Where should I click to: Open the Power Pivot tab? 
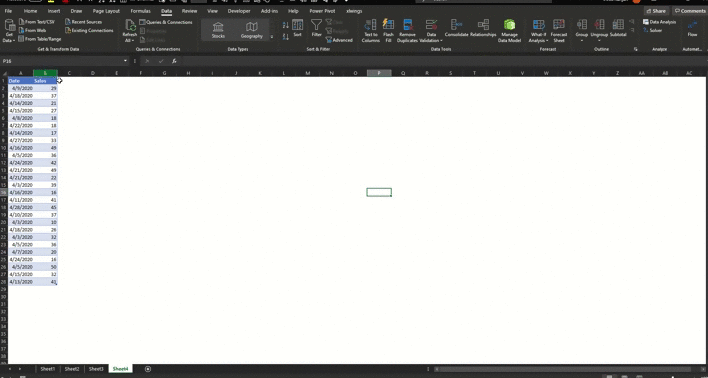pyautogui.click(x=322, y=11)
